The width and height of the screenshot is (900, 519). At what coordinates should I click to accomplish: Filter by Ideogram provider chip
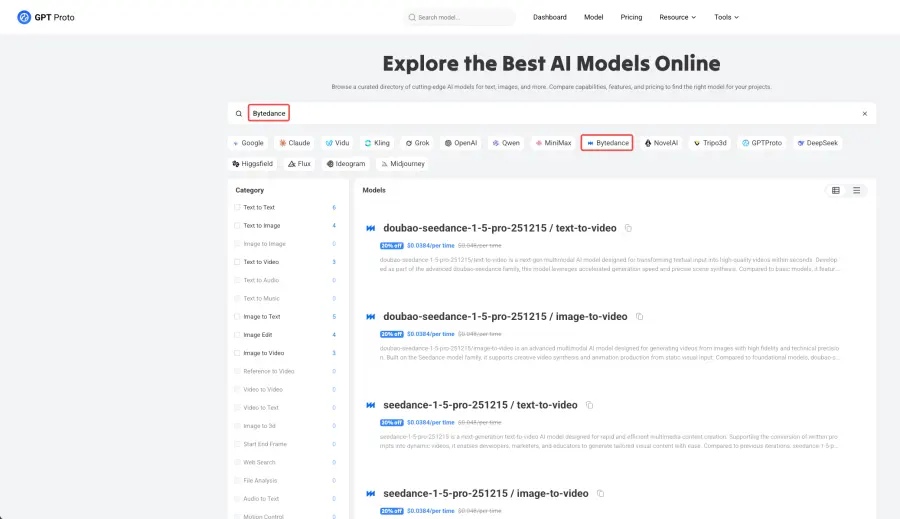[346, 164]
